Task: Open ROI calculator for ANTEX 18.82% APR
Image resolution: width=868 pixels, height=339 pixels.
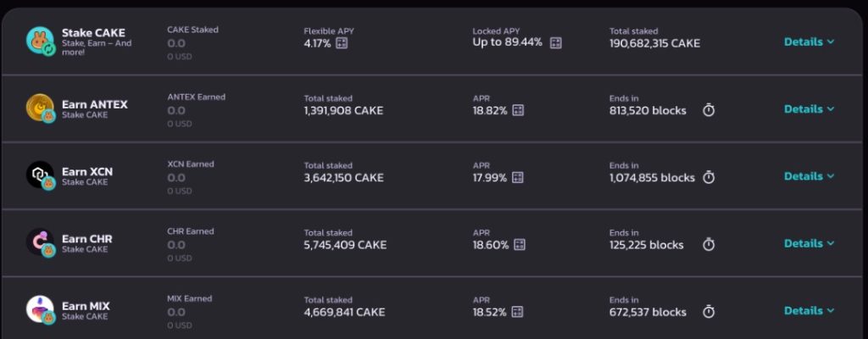Action: click(x=518, y=110)
